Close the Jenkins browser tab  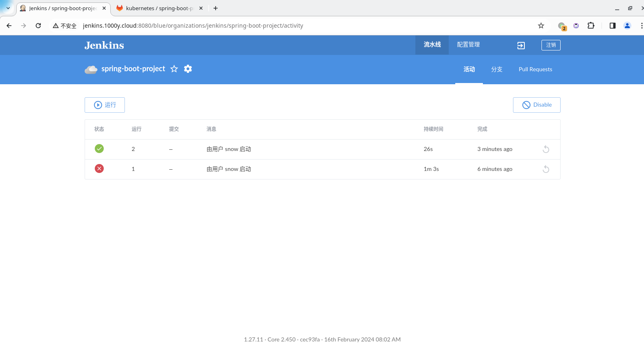(104, 8)
